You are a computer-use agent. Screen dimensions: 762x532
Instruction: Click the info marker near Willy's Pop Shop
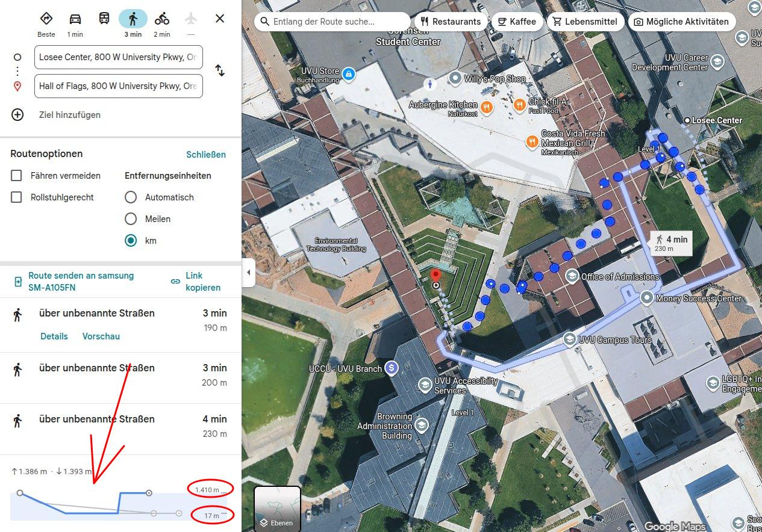(x=429, y=83)
